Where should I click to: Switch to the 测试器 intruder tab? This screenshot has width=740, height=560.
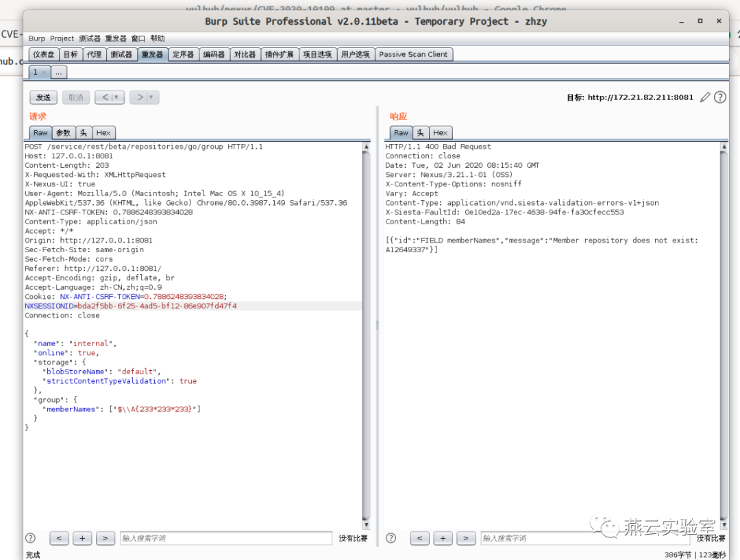click(x=121, y=54)
